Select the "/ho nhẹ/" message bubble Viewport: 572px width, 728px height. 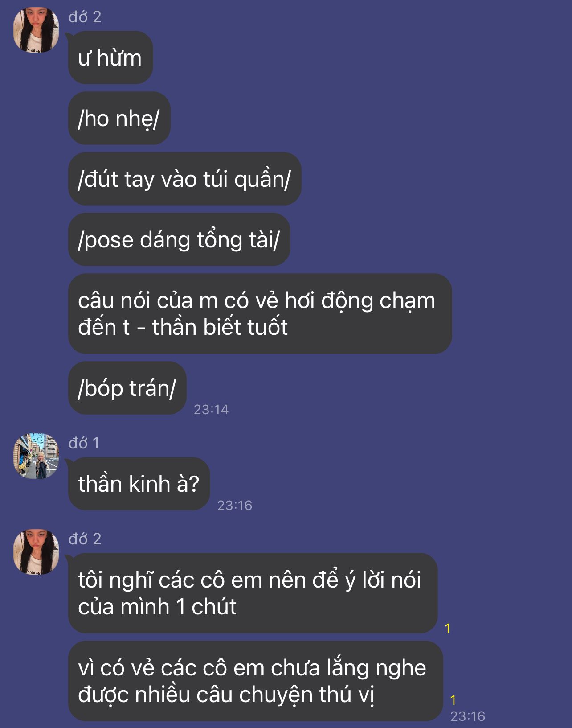[119, 118]
